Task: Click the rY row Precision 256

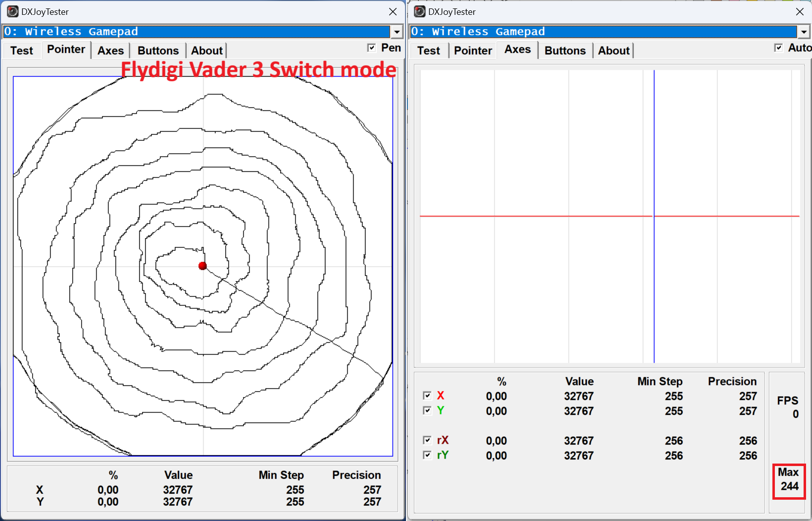Action: coord(748,456)
